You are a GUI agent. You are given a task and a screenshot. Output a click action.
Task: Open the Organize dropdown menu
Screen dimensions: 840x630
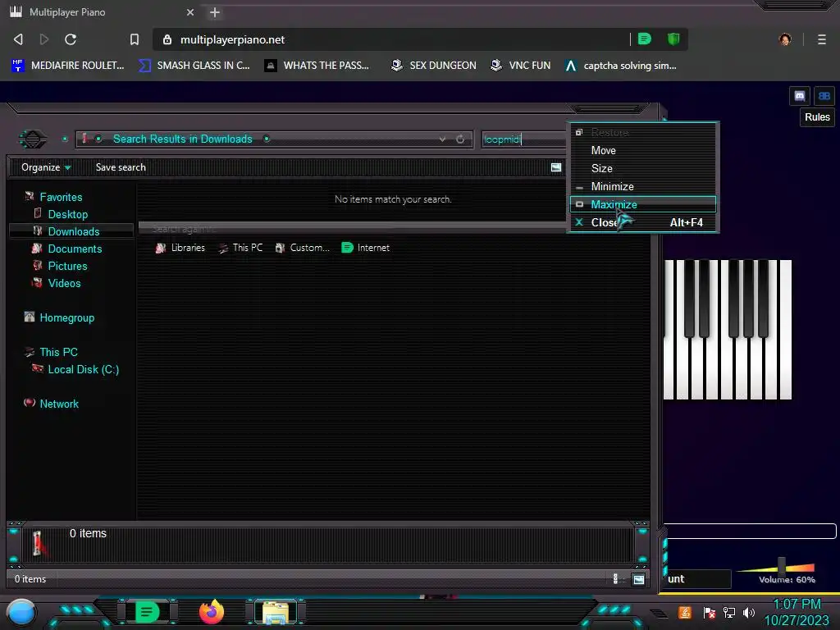pos(46,167)
